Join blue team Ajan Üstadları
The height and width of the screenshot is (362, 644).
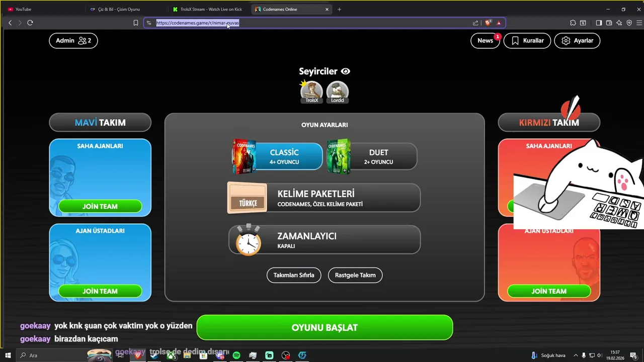tap(100, 291)
